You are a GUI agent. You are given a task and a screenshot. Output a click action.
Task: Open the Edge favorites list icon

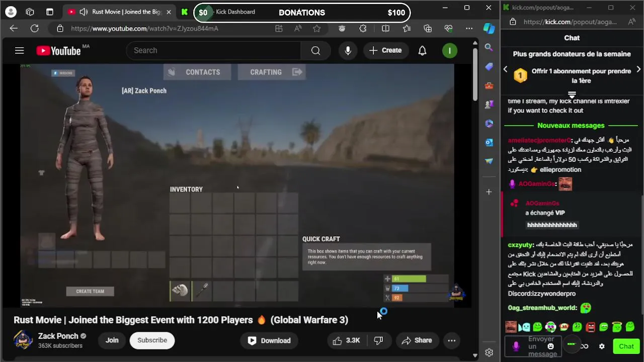pos(407,29)
